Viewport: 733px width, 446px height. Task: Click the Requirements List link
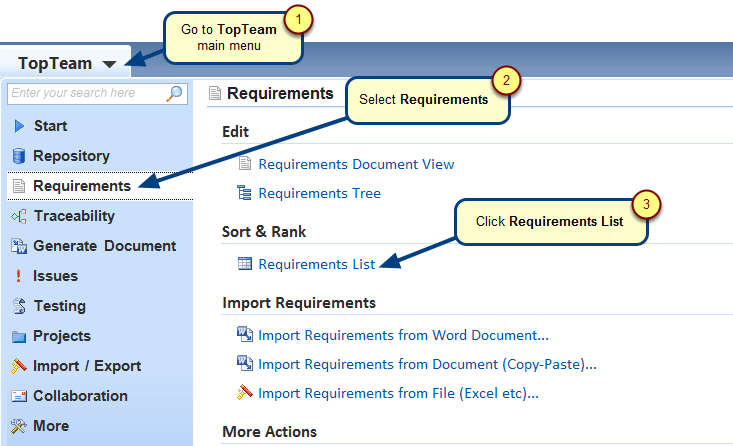click(316, 264)
